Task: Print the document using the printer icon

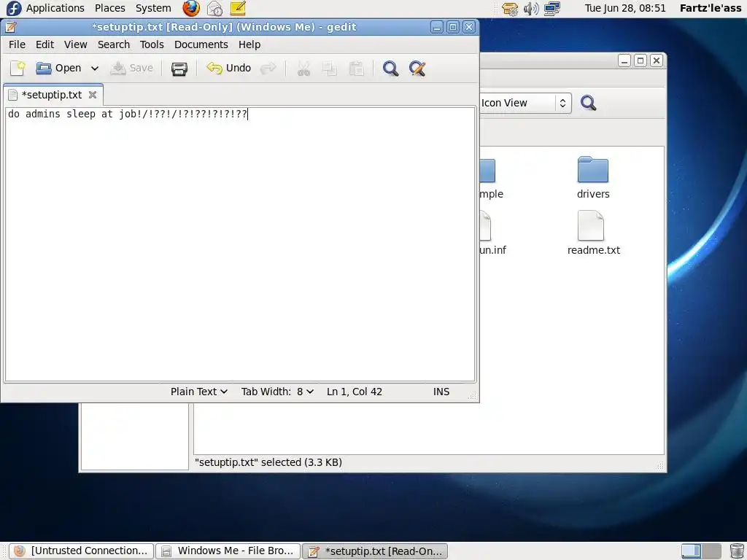Action: click(x=179, y=69)
